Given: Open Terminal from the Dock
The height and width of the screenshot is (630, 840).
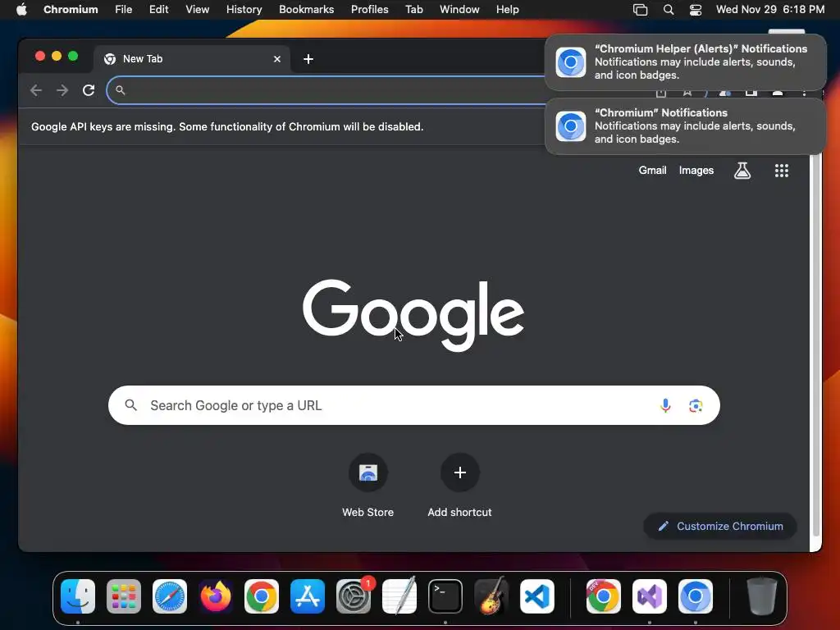Looking at the screenshot, I should [445, 596].
